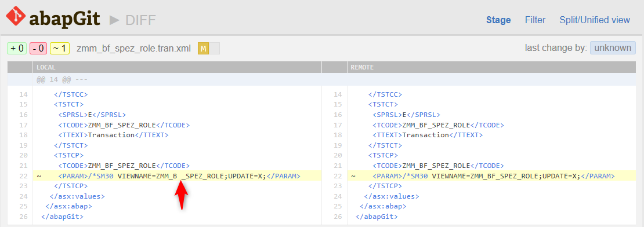Click remote line 24 asx:values closing tag
This screenshot has height=227, width=644.
pyautogui.click(x=392, y=196)
